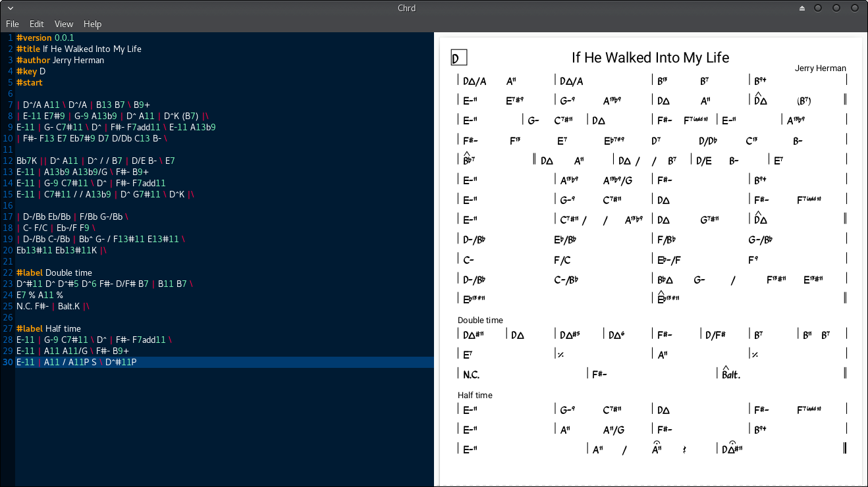
Task: Click the 'Eb/Bb' chord in chart
Action: pyautogui.click(x=565, y=240)
